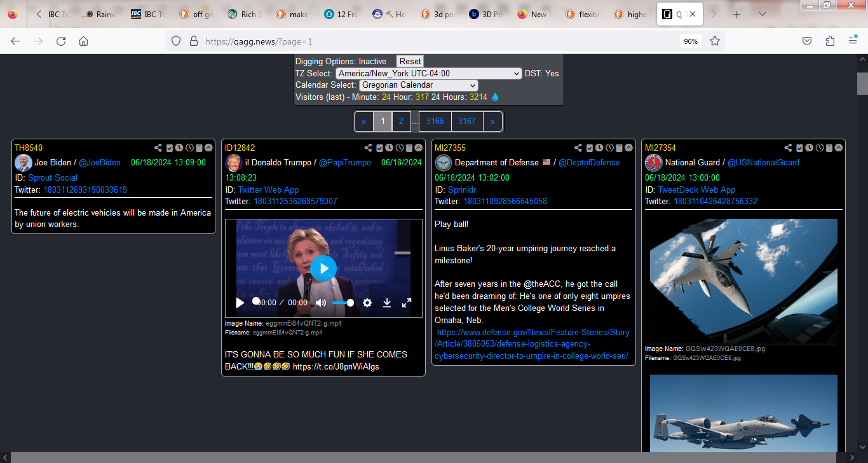Open the @JoeBiden profile link
The width and height of the screenshot is (868, 463).
pyautogui.click(x=100, y=162)
